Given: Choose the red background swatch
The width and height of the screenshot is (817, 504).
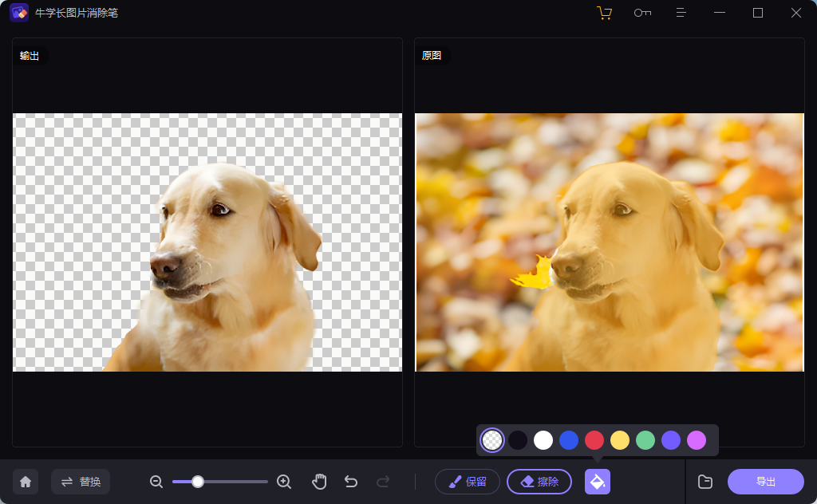Looking at the screenshot, I should 594,440.
